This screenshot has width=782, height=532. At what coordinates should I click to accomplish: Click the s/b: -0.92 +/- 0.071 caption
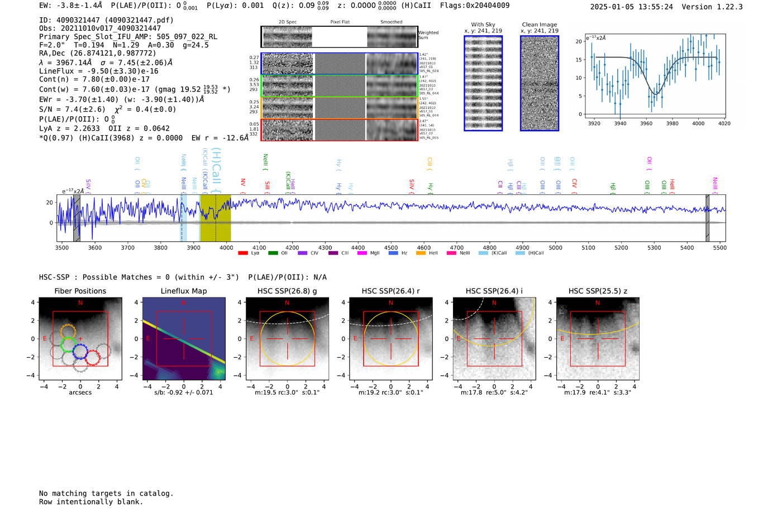coord(184,392)
